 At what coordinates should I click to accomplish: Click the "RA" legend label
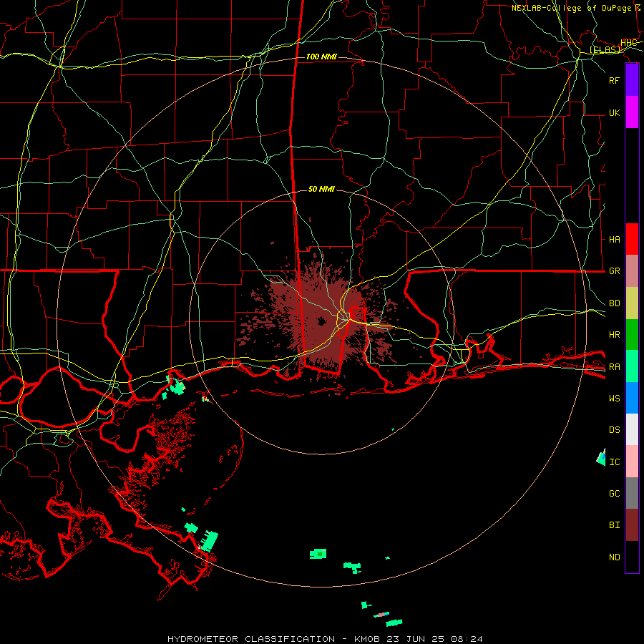click(615, 366)
